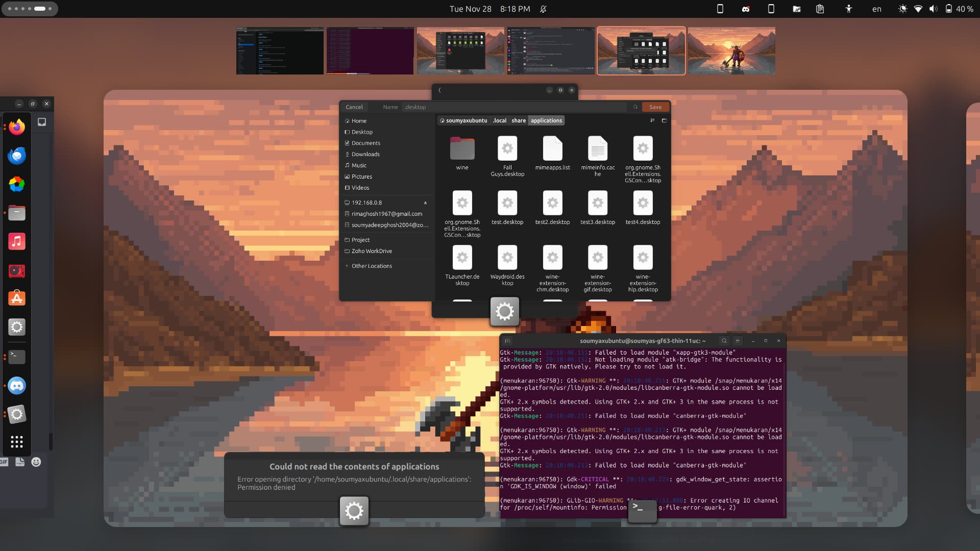
Task: Launch Thunderbird mail from the dock
Action: point(17,156)
